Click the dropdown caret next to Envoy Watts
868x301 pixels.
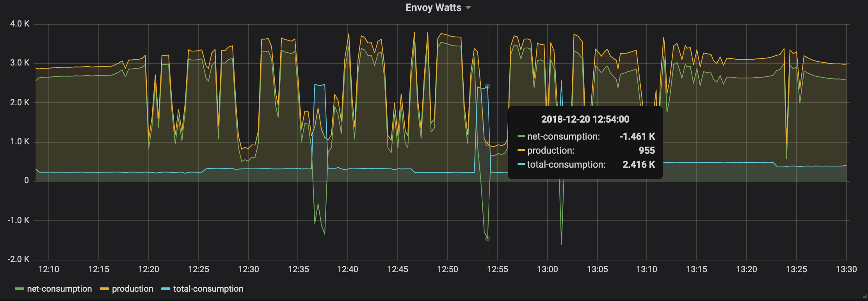pos(468,8)
